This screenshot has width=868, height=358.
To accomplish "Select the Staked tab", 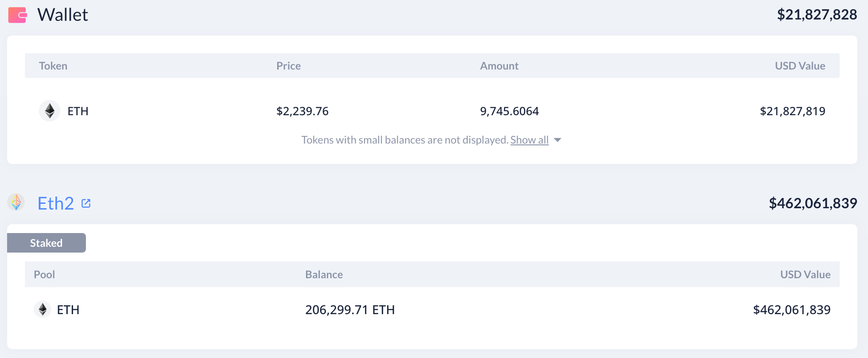I will click(x=46, y=243).
